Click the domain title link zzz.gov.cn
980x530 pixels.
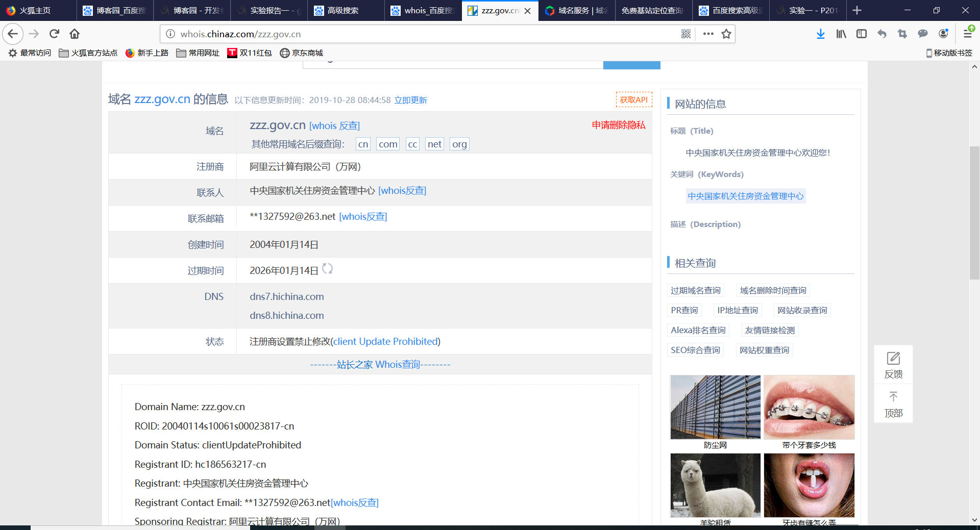162,99
